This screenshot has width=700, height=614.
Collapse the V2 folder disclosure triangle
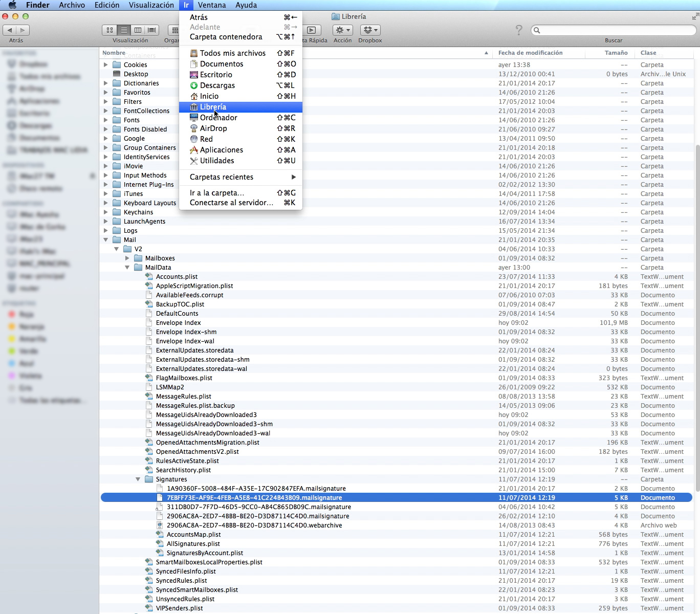[117, 249]
